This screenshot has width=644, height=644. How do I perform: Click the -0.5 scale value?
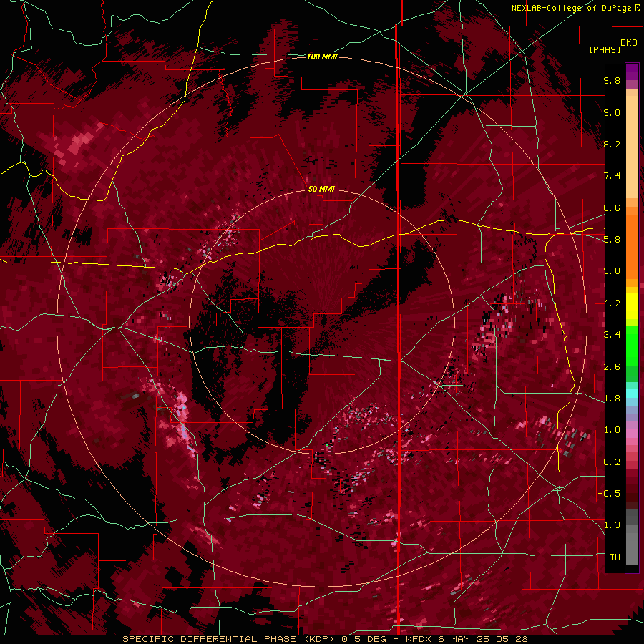(609, 494)
